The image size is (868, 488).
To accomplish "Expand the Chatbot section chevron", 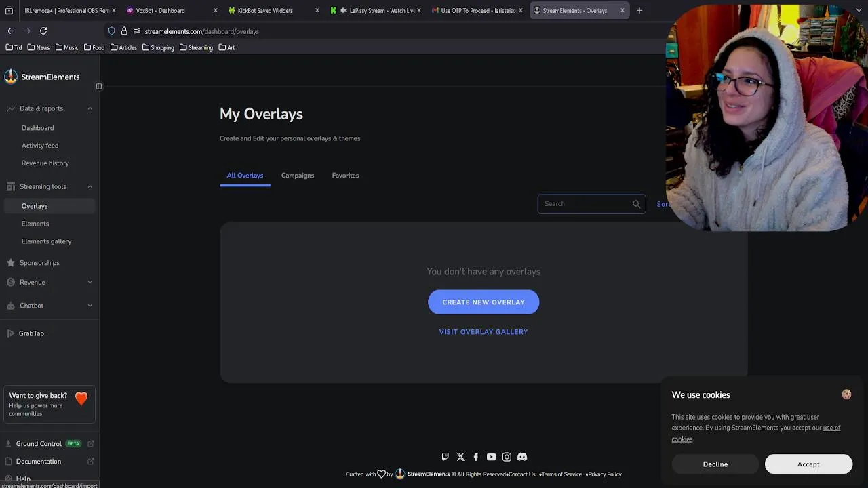I will (x=90, y=306).
